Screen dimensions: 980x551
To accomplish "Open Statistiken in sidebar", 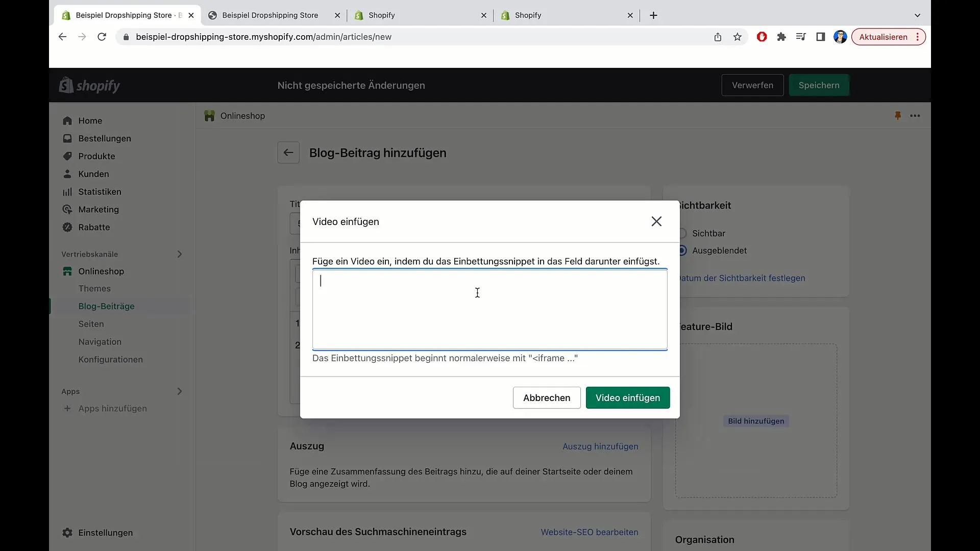I will 99,191.
